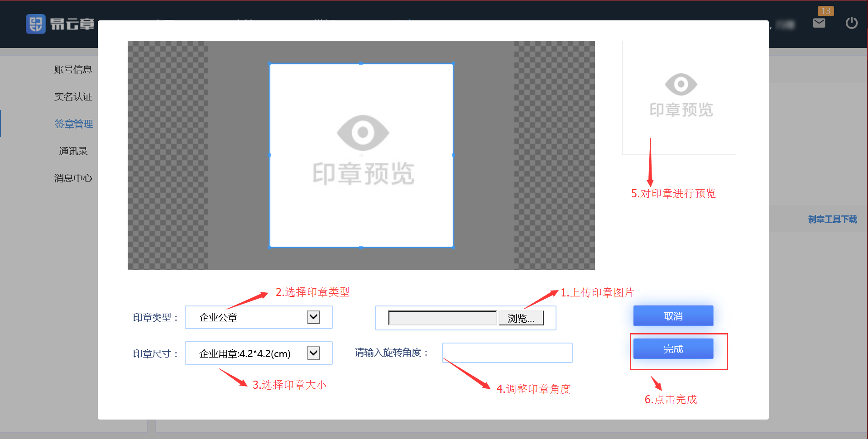
Task: Click the top-middle crop handle
Action: click(361, 64)
